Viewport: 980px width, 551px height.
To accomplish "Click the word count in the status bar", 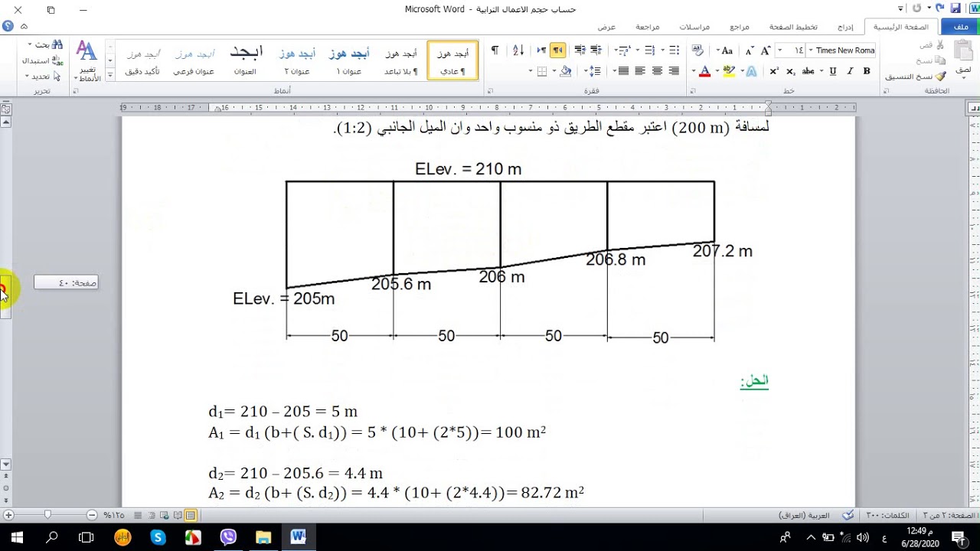I will [887, 515].
